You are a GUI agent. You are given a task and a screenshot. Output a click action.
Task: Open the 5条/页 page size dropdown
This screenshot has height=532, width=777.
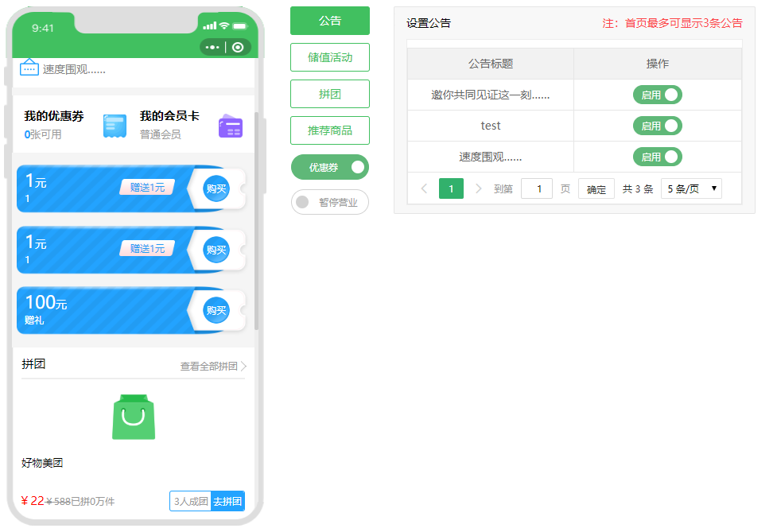(690, 188)
